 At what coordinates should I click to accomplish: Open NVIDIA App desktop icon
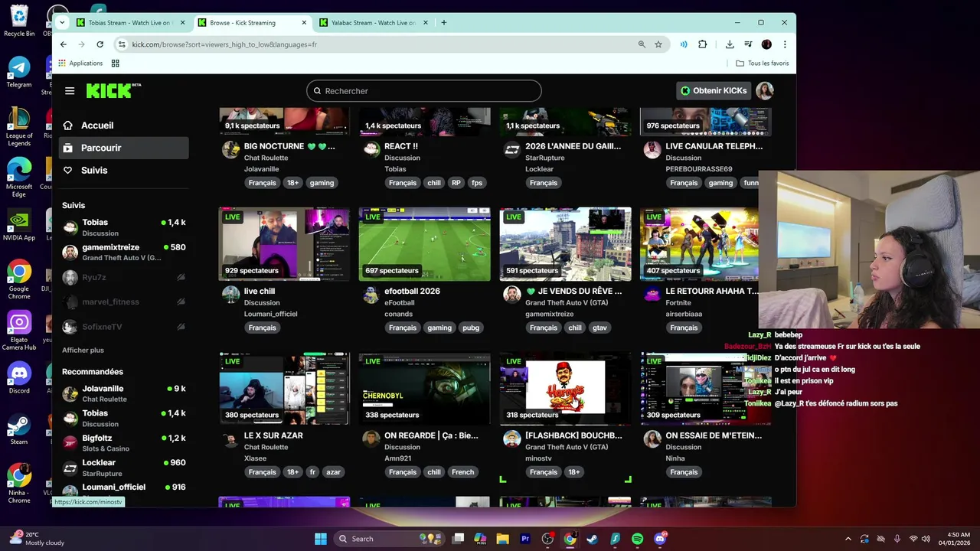pyautogui.click(x=19, y=226)
